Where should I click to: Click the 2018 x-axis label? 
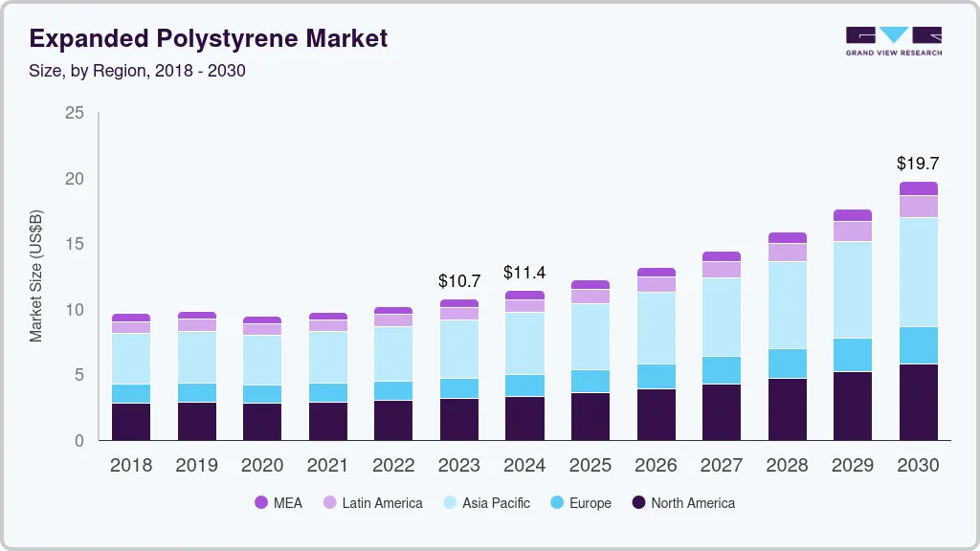click(131, 466)
